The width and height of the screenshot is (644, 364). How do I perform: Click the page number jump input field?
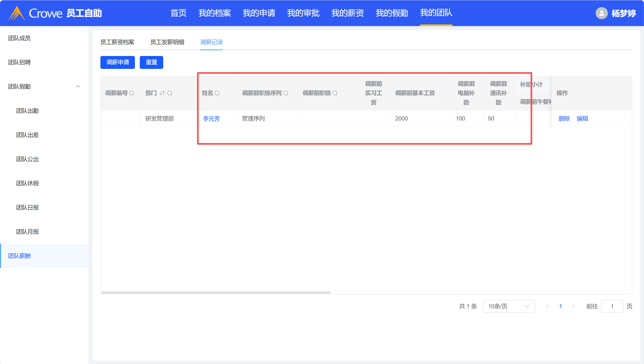[x=612, y=306]
